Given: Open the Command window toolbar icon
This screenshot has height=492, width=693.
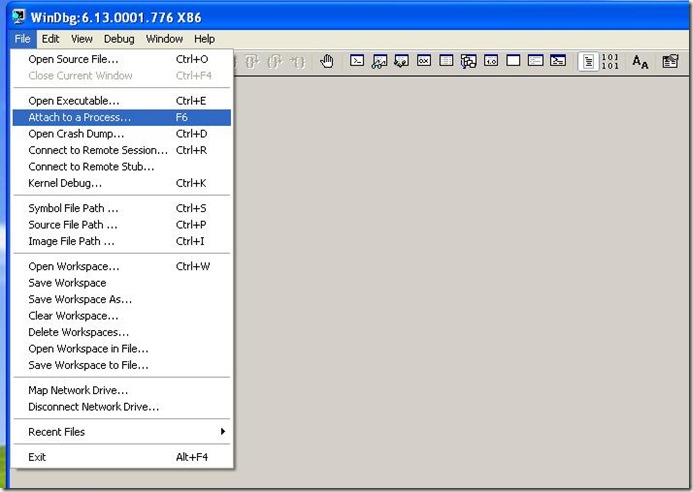Looking at the screenshot, I should (357, 61).
